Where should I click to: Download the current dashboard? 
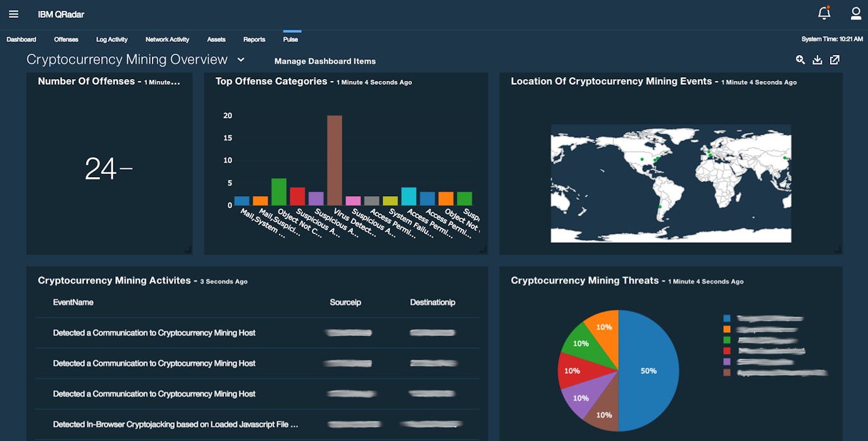(x=817, y=59)
